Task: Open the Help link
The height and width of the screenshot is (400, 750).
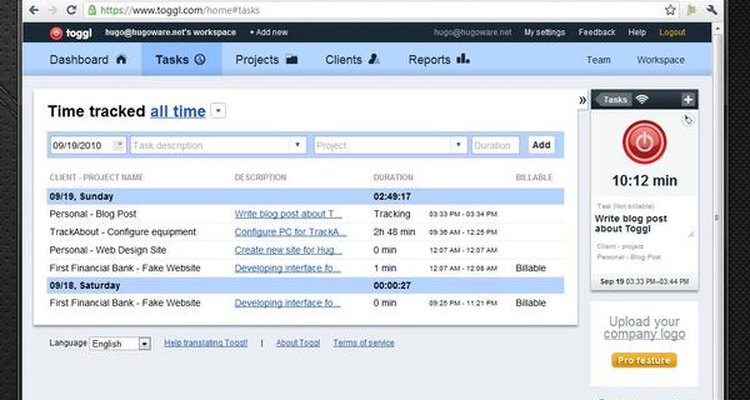Action: click(x=637, y=33)
